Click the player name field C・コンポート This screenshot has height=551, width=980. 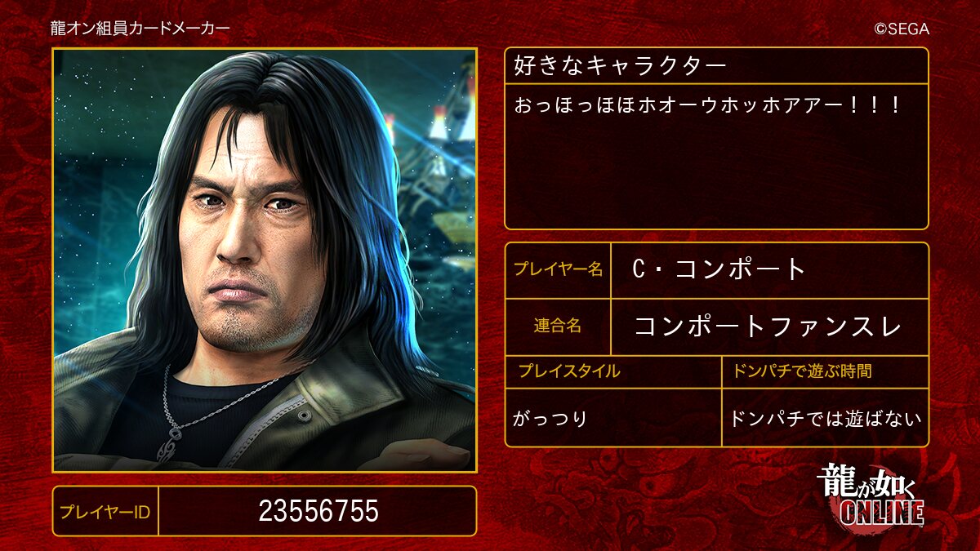pos(769,269)
